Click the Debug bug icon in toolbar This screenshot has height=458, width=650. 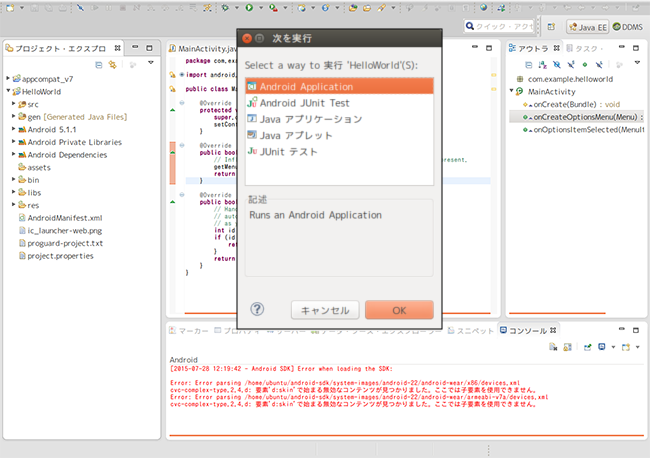point(225,7)
